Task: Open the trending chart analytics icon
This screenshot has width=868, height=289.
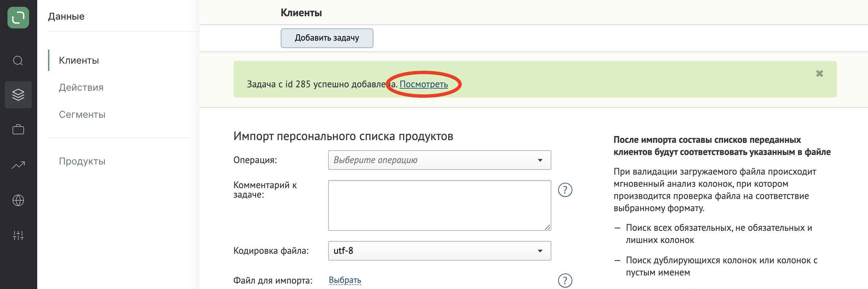Action: click(18, 165)
